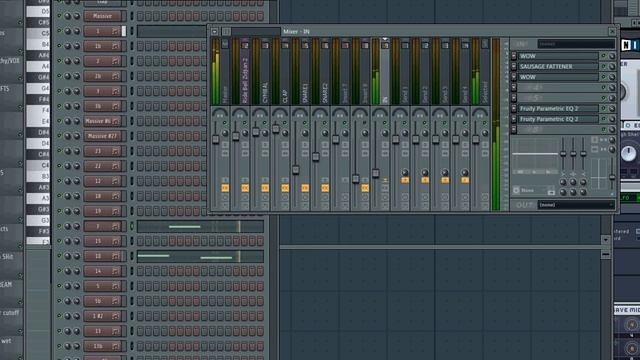The image size is (640, 360).
Task: Select the 1b channel button
Action: pyautogui.click(x=102, y=46)
